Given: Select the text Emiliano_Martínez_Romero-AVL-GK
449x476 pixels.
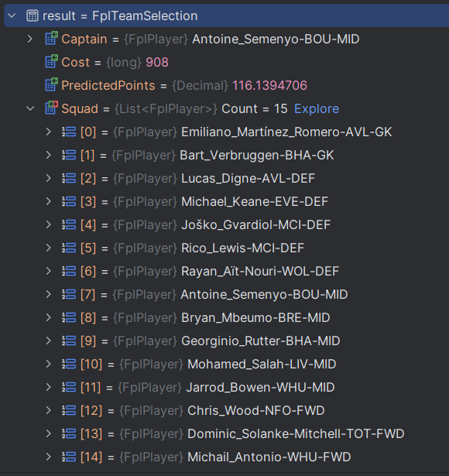Looking at the screenshot, I should click(x=286, y=132).
